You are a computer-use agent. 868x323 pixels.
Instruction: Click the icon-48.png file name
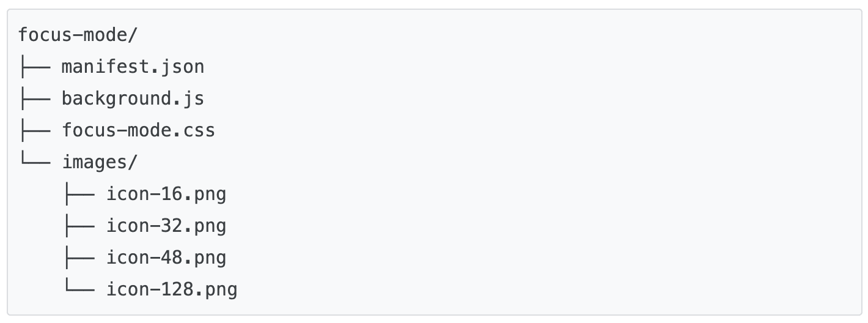point(166,258)
